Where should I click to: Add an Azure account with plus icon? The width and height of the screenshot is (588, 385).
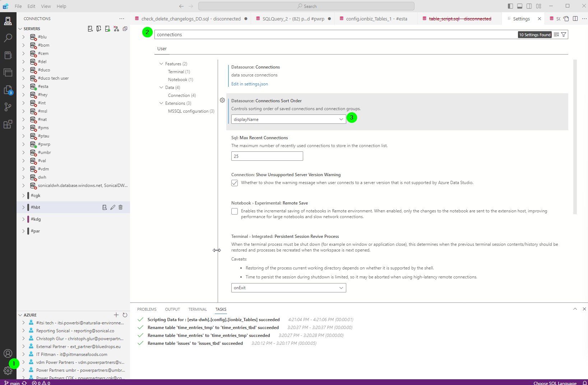coord(116,315)
